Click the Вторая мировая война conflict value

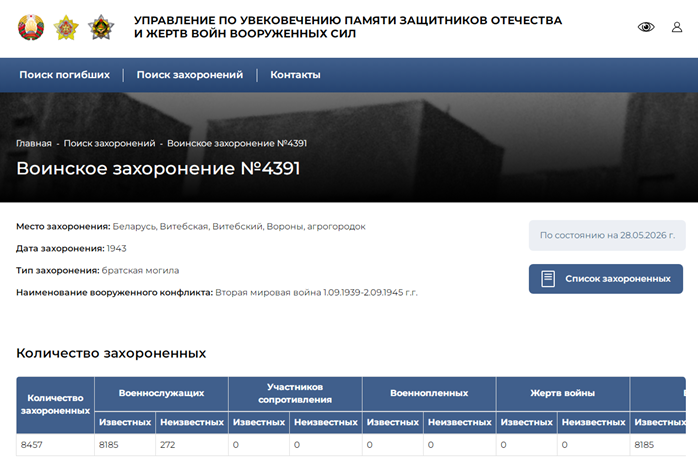[317, 292]
